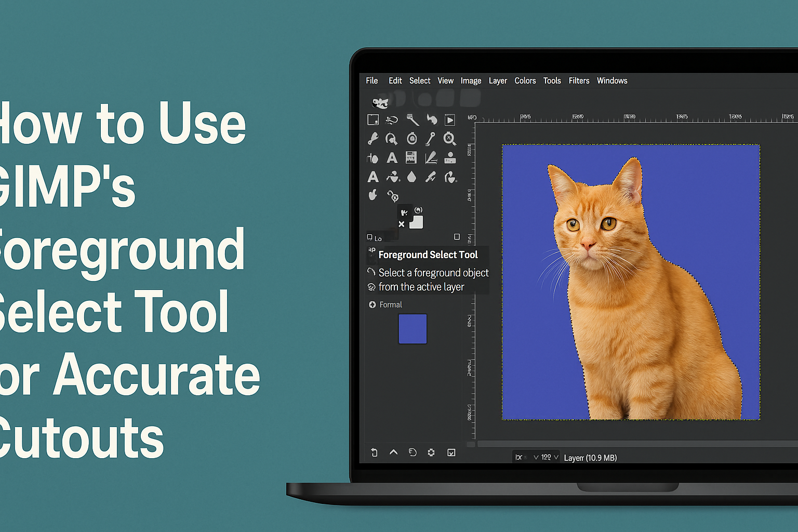The width and height of the screenshot is (798, 532).
Task: Toggle the 'Lo' checkbox in toolbox
Action: tap(370, 237)
